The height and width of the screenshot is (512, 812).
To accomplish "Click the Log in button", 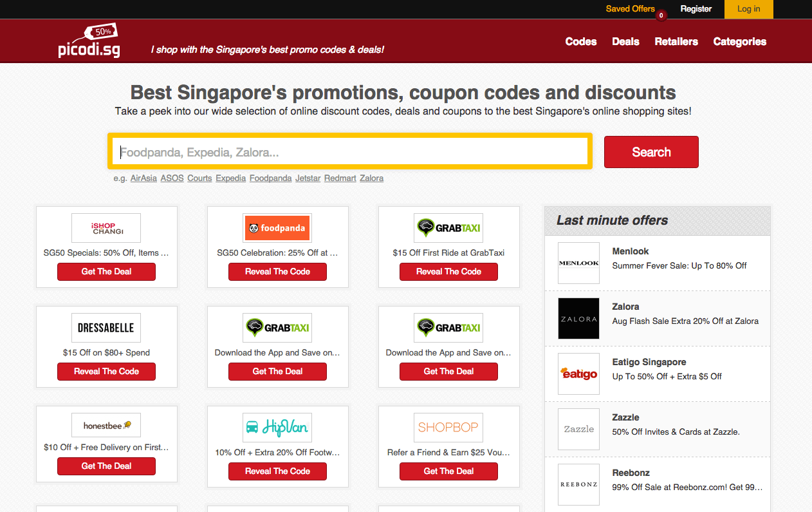I will tap(749, 9).
